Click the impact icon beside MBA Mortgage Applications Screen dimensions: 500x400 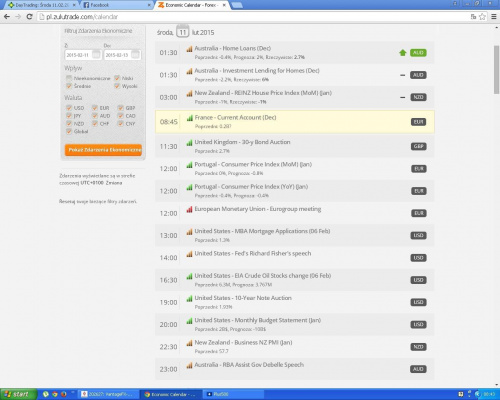coord(189,231)
